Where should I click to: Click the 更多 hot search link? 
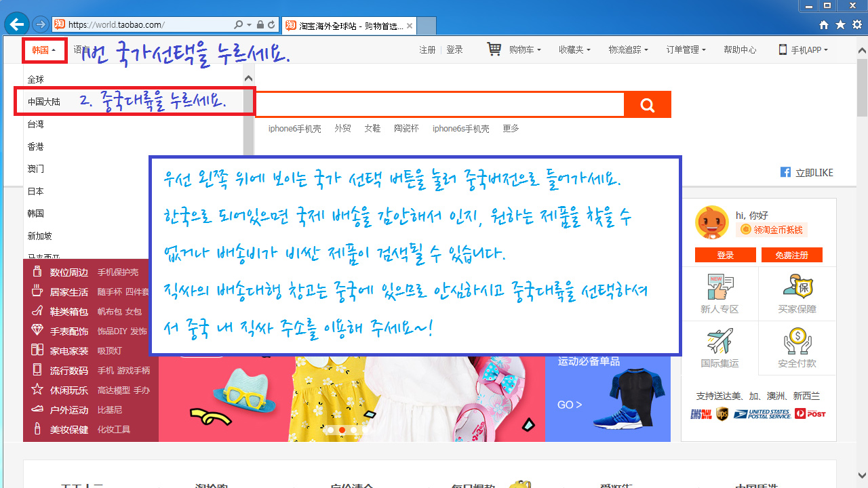[511, 129]
